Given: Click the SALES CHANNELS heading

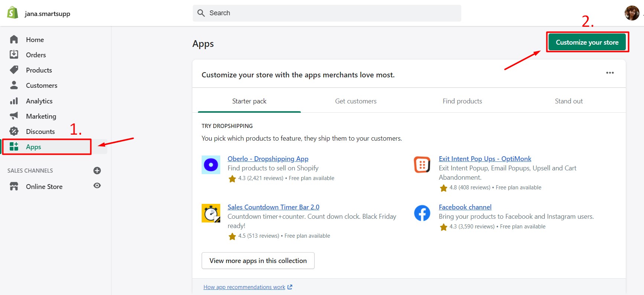Looking at the screenshot, I should click(30, 170).
